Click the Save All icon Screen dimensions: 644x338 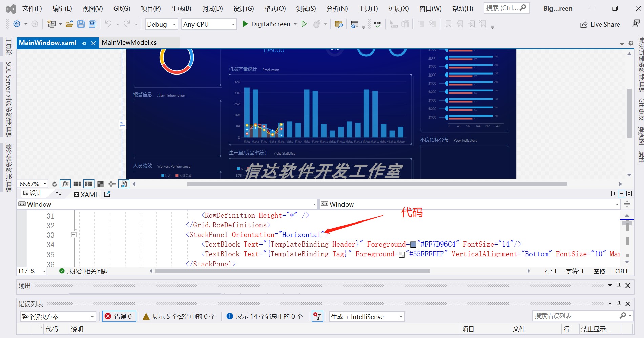point(92,24)
